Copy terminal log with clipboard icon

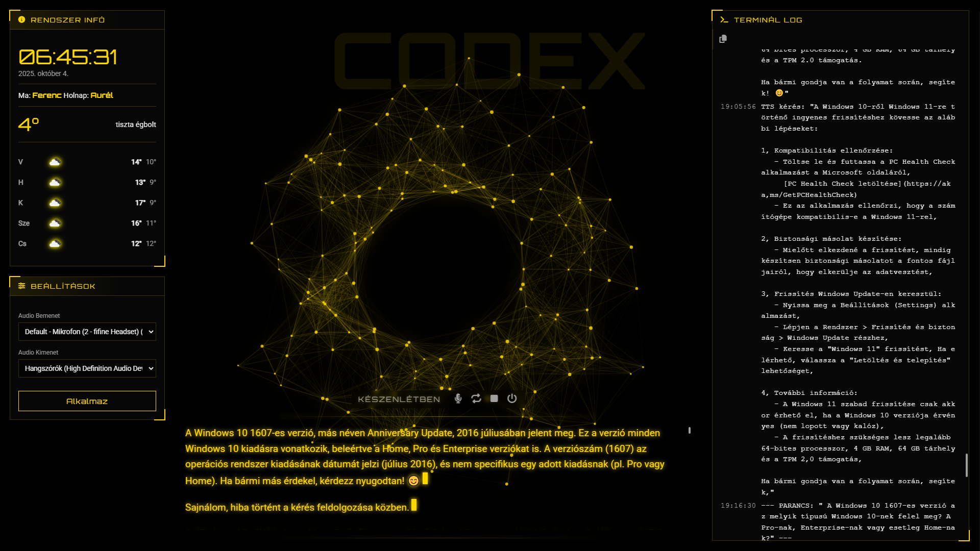point(723,39)
